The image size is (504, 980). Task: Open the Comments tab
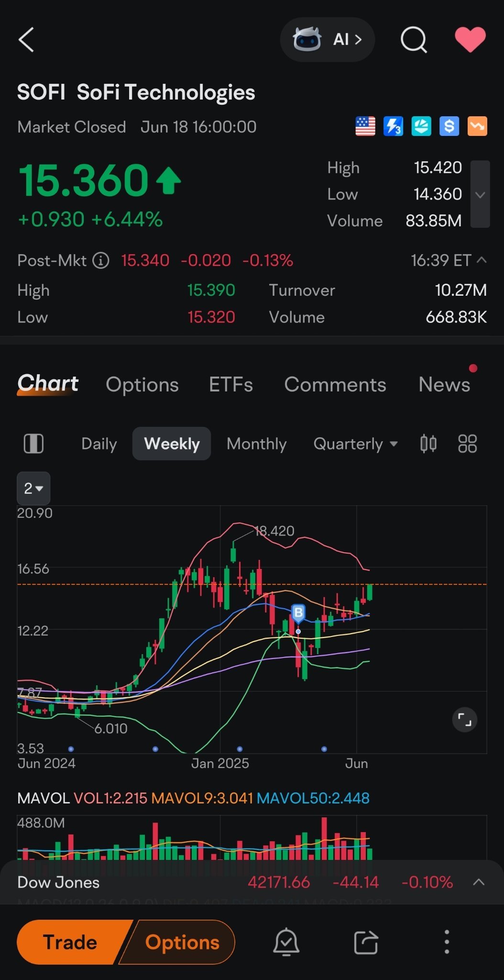[335, 385]
